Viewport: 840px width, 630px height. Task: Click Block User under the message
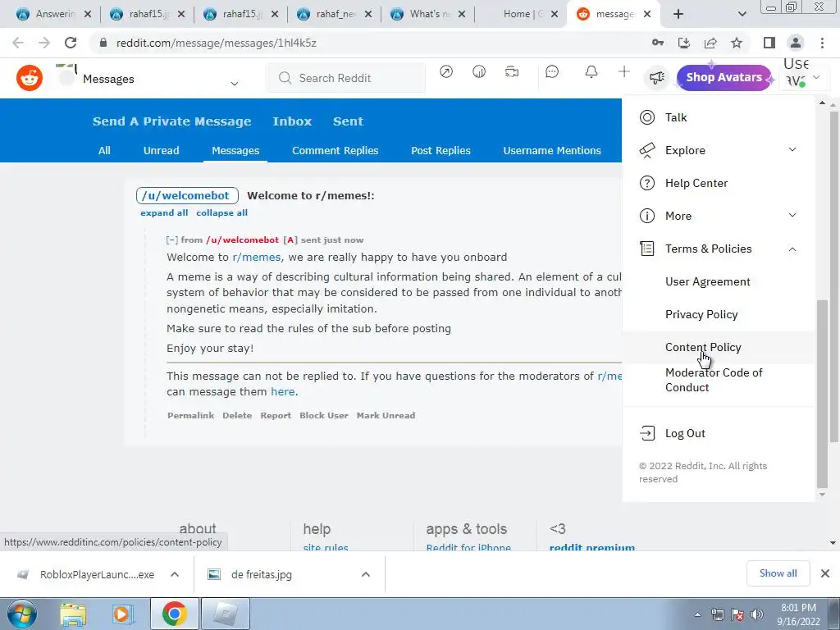pyautogui.click(x=323, y=415)
